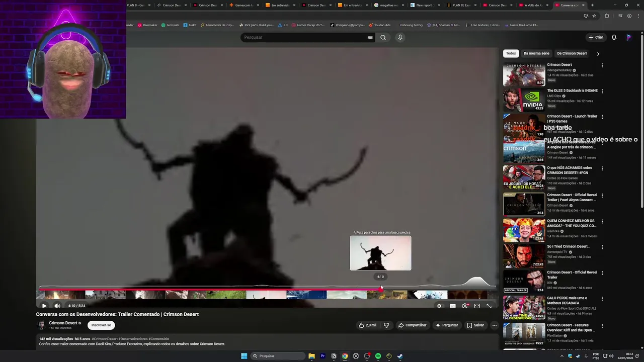Toggle subtitles/closed captions button

click(453, 306)
